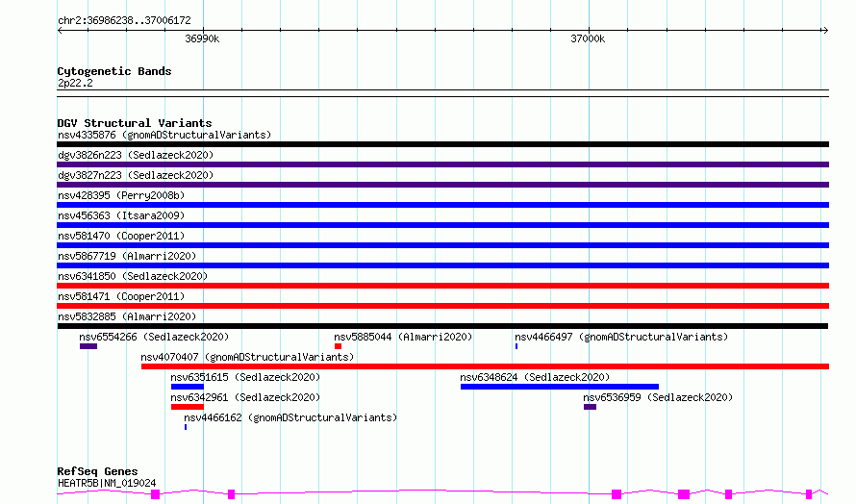Image resolution: width=856 pixels, height=504 pixels.
Task: Open the nsv5867719 Almarri2020 blue bar
Action: pyautogui.click(x=442, y=265)
